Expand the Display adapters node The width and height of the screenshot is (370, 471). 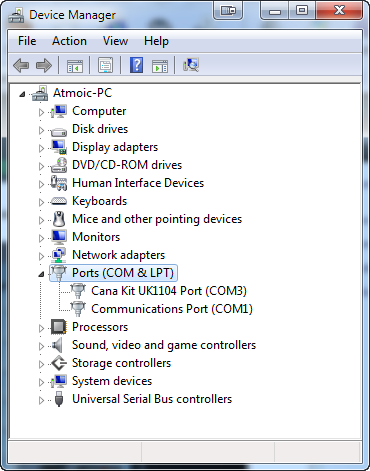[41, 148]
